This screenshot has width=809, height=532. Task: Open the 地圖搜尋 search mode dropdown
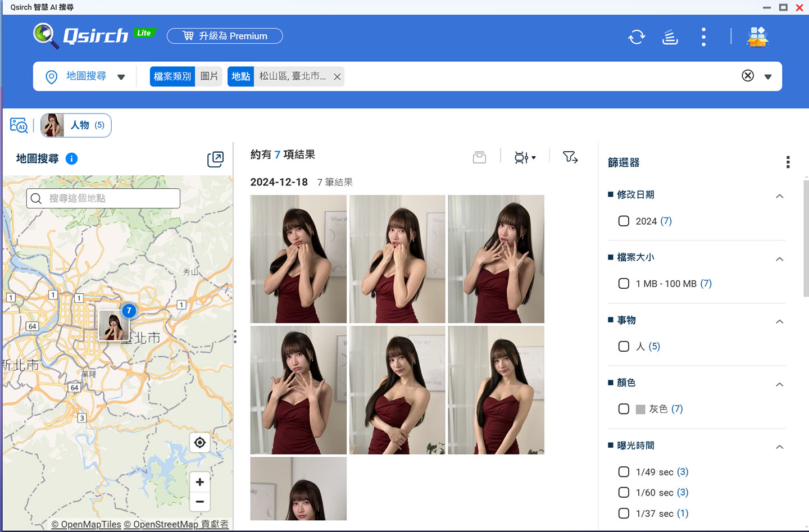(x=121, y=77)
